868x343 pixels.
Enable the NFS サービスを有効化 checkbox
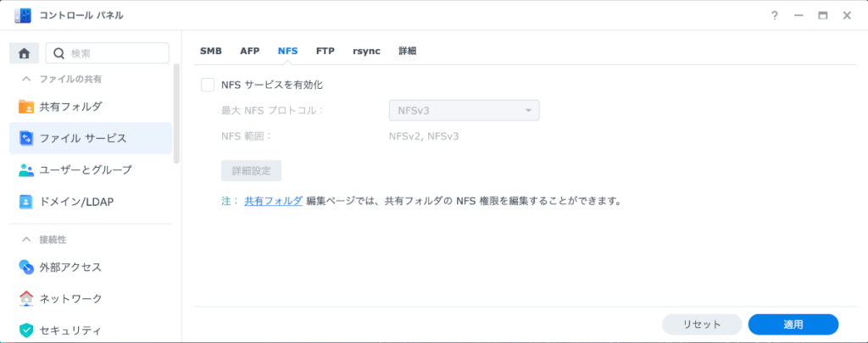pos(208,85)
